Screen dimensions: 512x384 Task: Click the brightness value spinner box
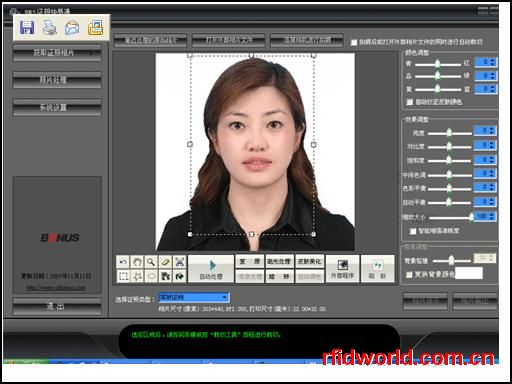485,131
